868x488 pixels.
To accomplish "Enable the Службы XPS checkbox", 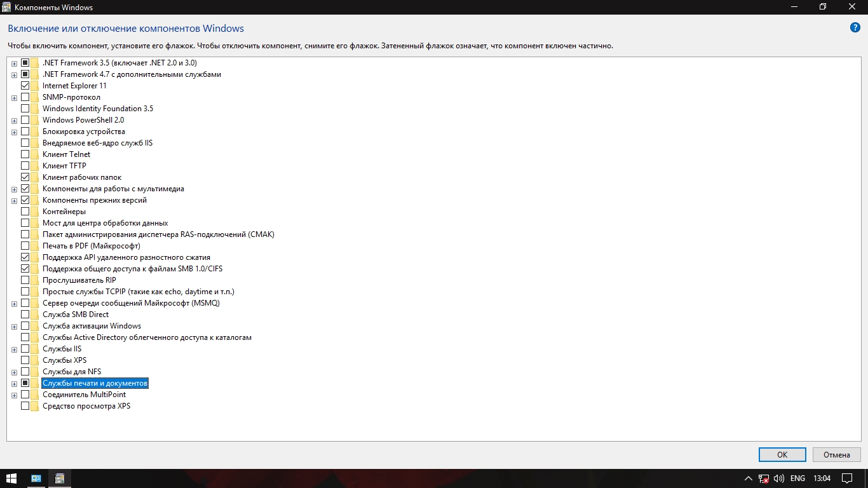I will coord(25,360).
